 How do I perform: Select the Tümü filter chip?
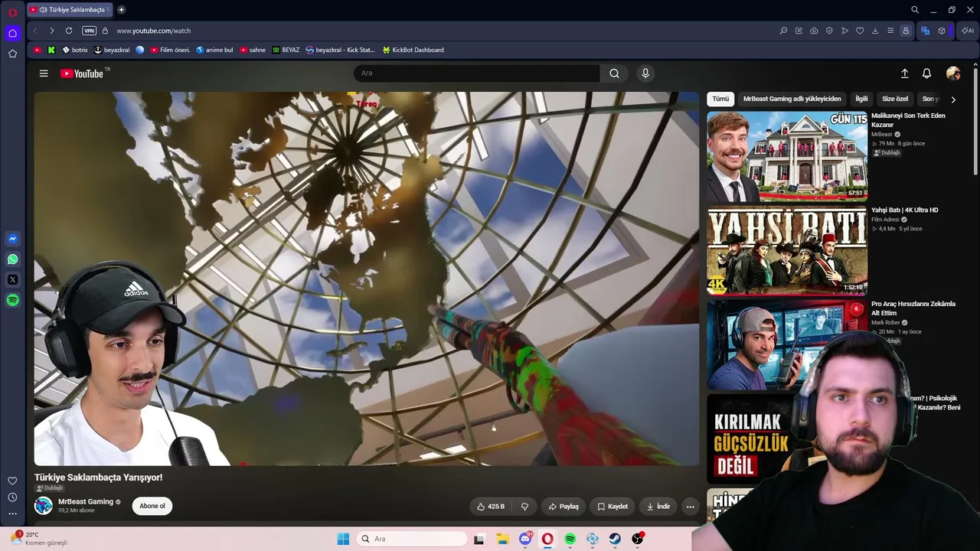(720, 99)
